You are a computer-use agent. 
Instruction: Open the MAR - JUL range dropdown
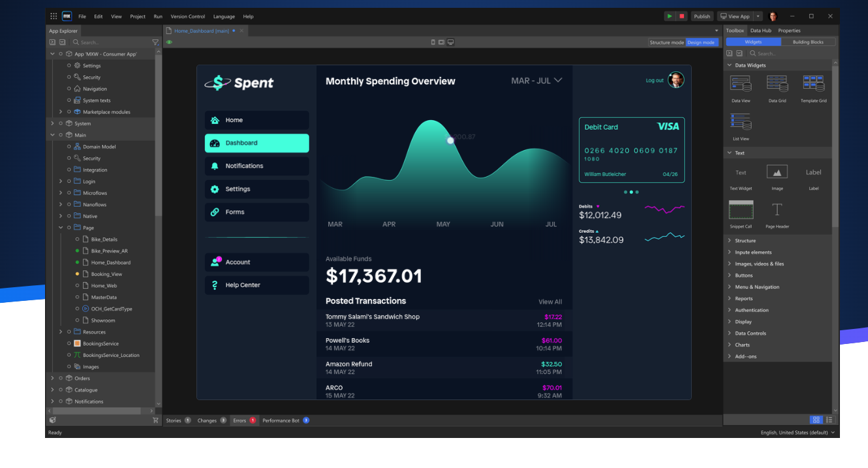[x=536, y=81]
